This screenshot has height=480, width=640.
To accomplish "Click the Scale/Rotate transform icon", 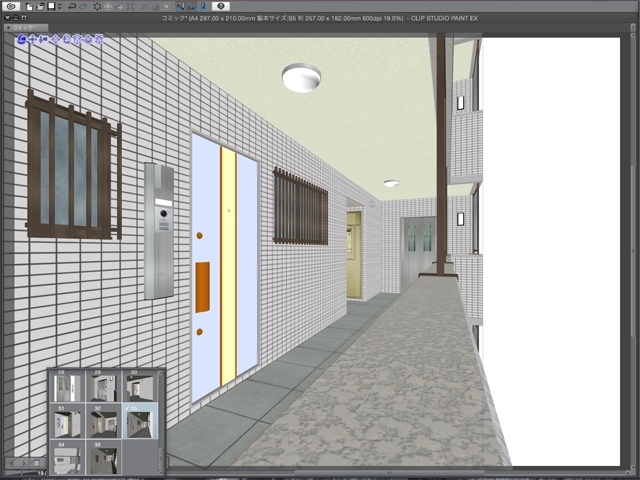I will [130, 7].
